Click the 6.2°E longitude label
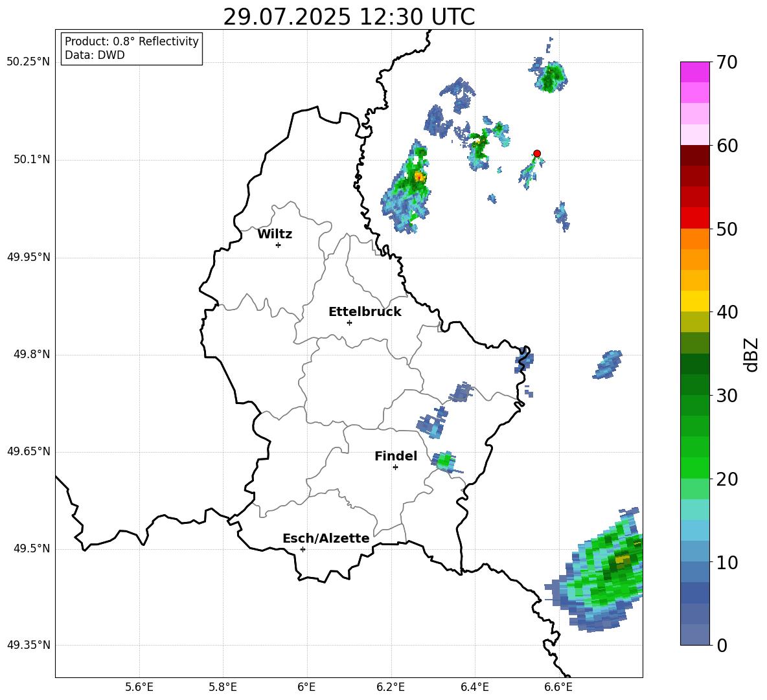The height and width of the screenshot is (700, 767). coord(391,687)
